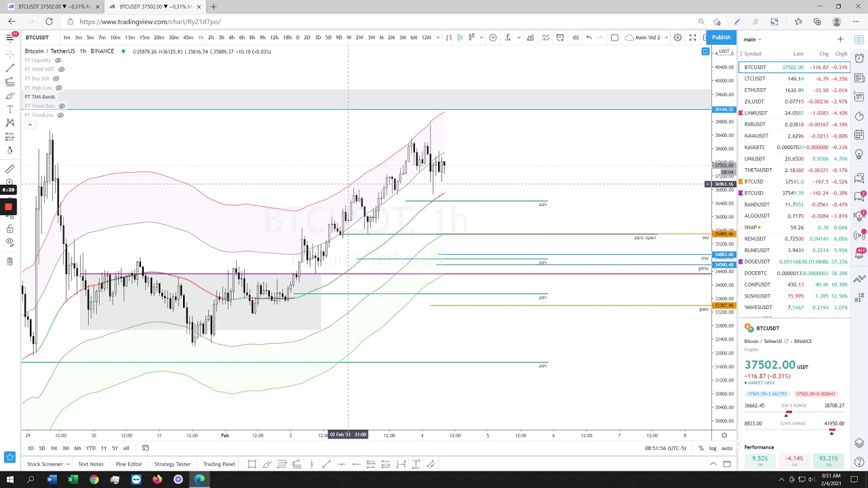Enter fullscreen mode on the chart
Screen dimensions: 868x488
[692, 37]
